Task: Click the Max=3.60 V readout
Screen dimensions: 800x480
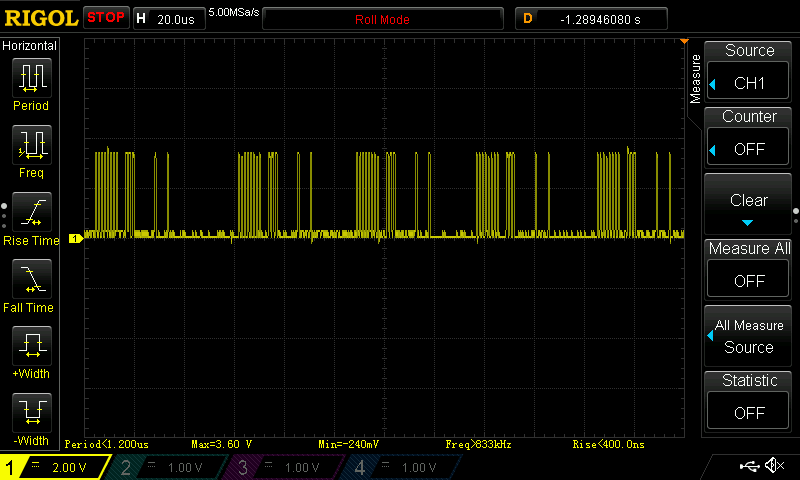Action: coord(221,444)
